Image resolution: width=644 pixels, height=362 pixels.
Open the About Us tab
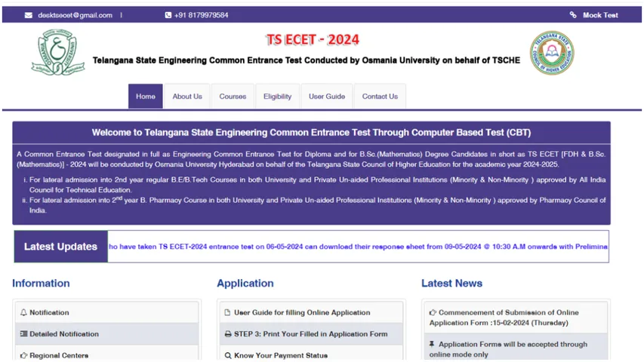tap(187, 97)
